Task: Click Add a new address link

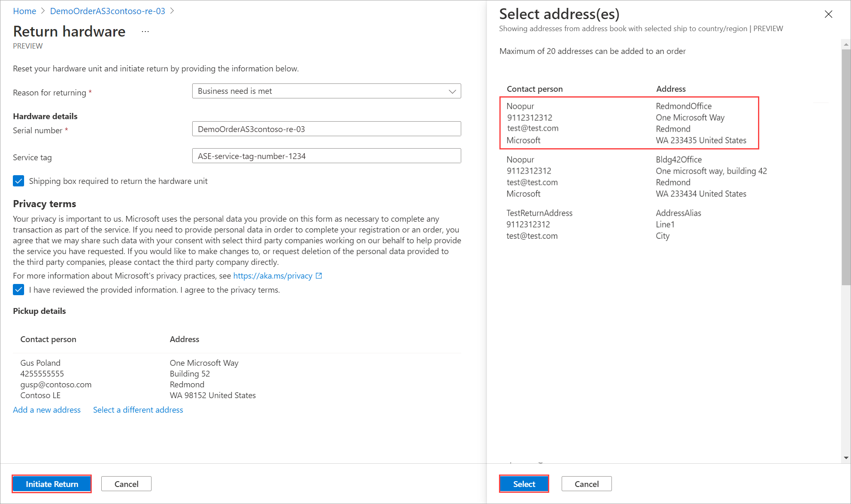Action: click(47, 411)
